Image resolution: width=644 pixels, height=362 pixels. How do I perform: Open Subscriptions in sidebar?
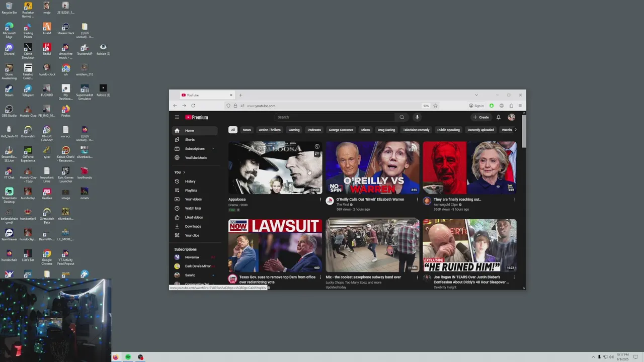196,149
